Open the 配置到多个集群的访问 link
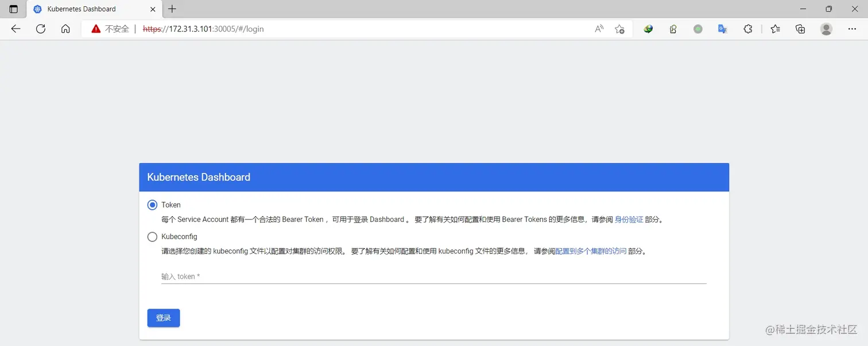Image resolution: width=868 pixels, height=346 pixels. [x=591, y=251]
